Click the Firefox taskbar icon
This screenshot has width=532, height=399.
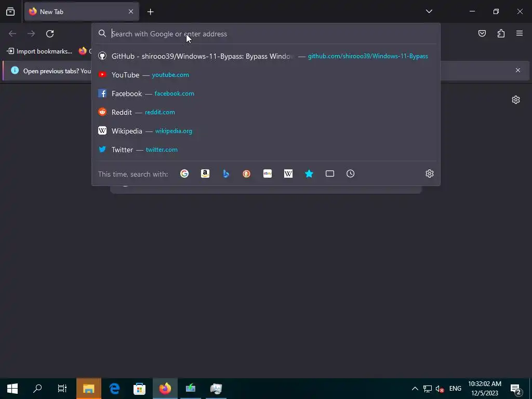coord(165,389)
